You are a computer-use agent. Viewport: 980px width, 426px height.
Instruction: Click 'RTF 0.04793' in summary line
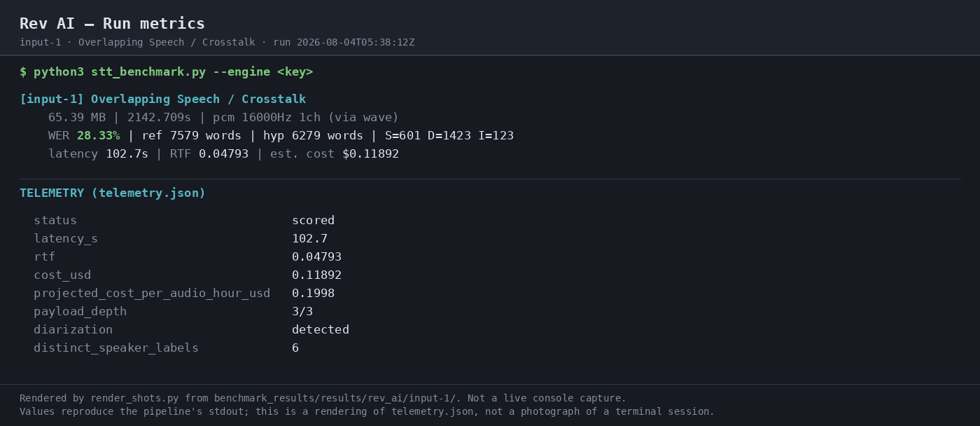[209, 154]
